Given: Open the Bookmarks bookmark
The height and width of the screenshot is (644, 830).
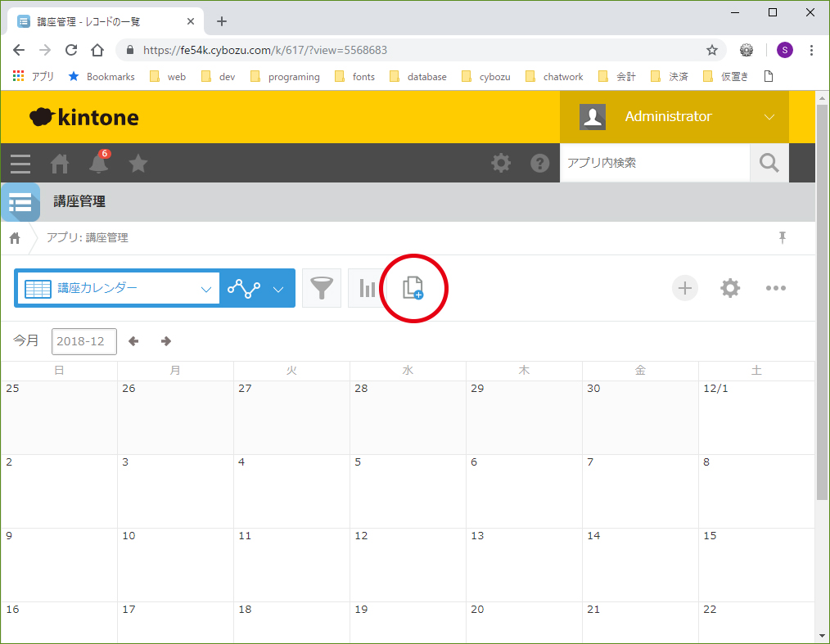Looking at the screenshot, I should pyautogui.click(x=101, y=77).
